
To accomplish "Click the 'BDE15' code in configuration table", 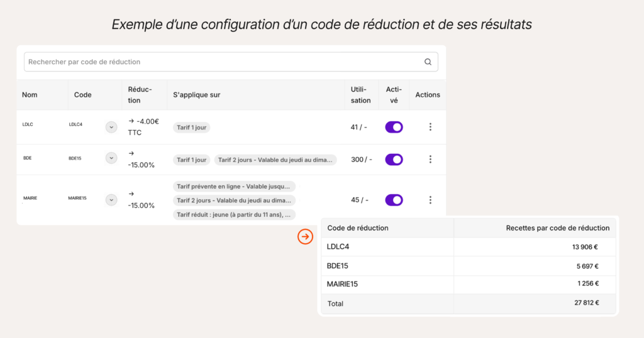I will coord(75,158).
